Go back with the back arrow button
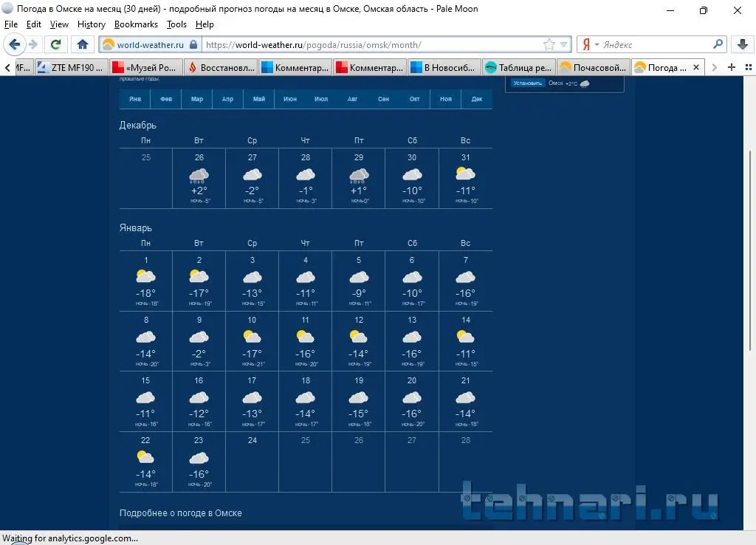 (15, 44)
